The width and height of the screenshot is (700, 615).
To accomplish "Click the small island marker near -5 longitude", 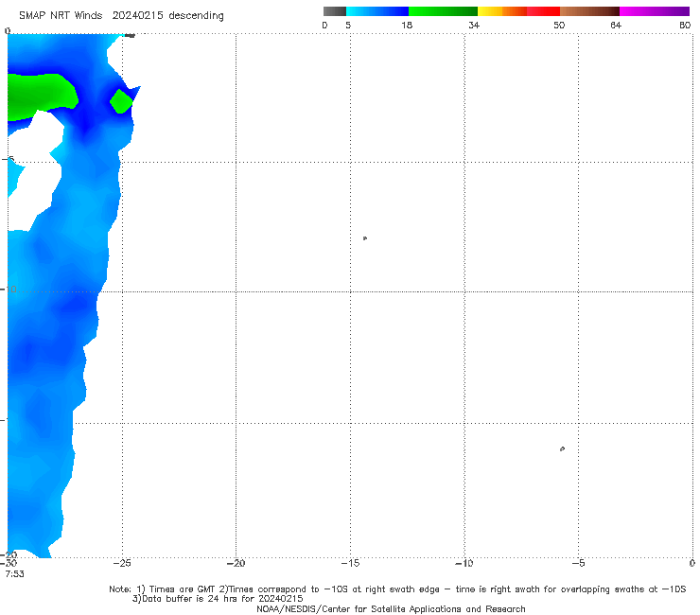I will (x=562, y=448).
